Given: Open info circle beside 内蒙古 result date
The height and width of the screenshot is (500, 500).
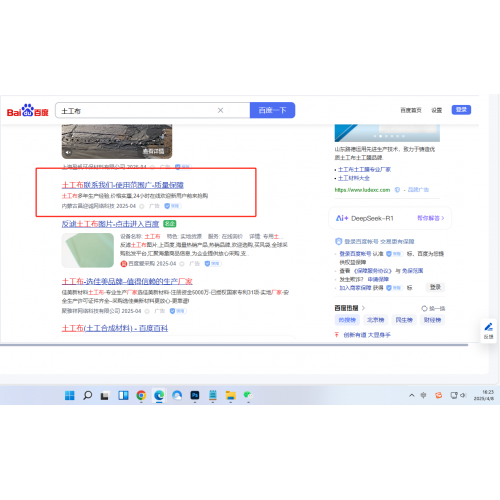Looking at the screenshot, I should coord(142,206).
